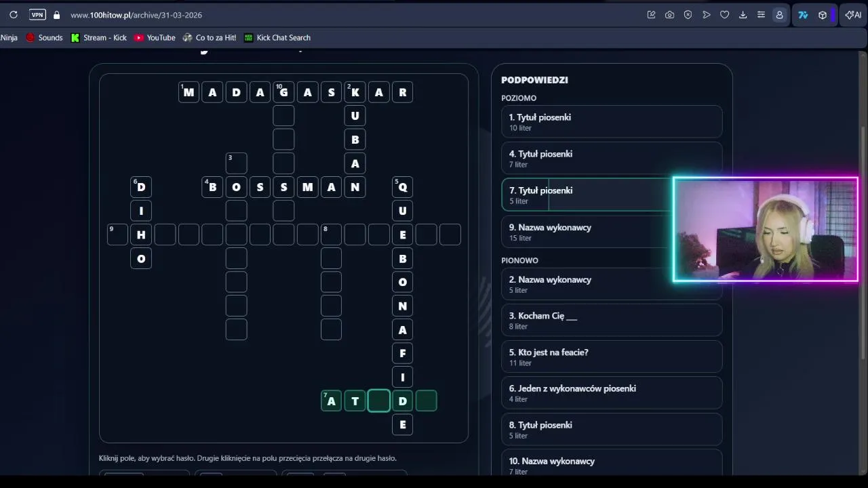Open the Co to za Hit! bookmark

coord(210,38)
